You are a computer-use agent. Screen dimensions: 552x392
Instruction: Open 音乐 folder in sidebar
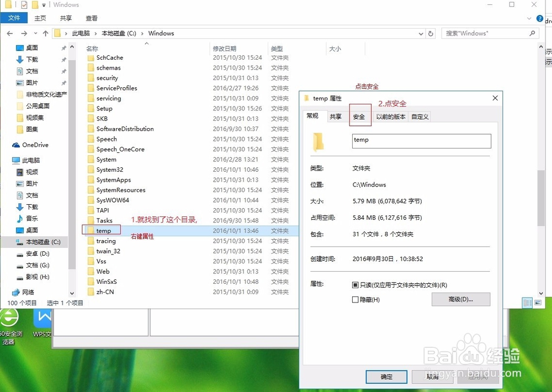pos(27,219)
